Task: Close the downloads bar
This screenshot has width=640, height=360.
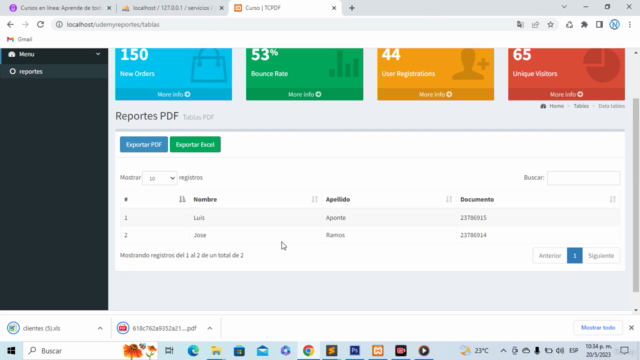Action: coord(631,327)
